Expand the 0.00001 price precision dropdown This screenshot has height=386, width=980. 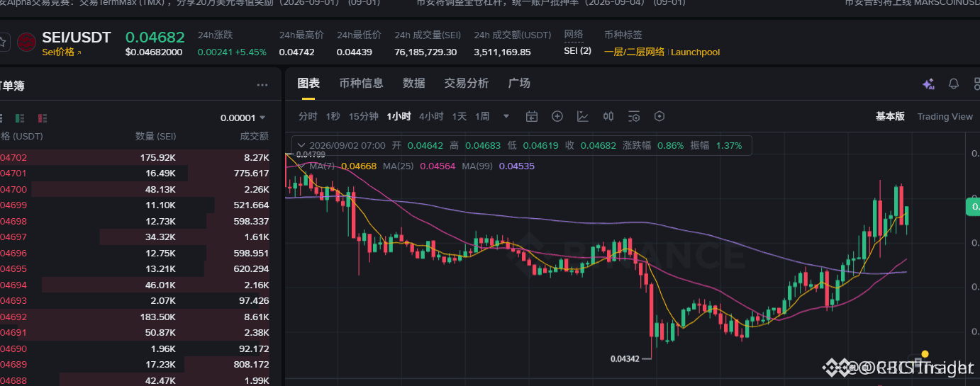[x=243, y=118]
